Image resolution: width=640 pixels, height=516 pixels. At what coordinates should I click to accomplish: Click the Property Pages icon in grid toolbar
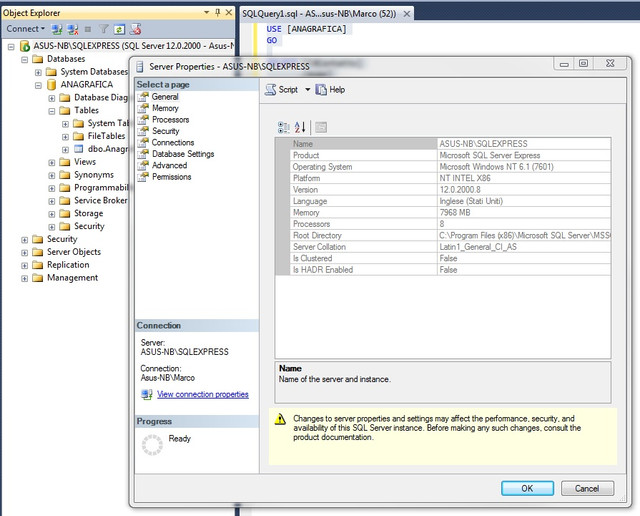coord(321,127)
